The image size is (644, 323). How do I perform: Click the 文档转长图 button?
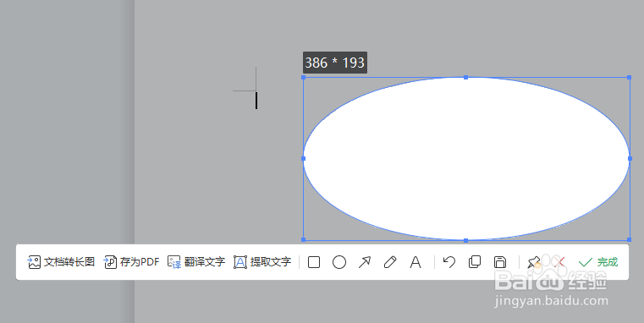61,262
